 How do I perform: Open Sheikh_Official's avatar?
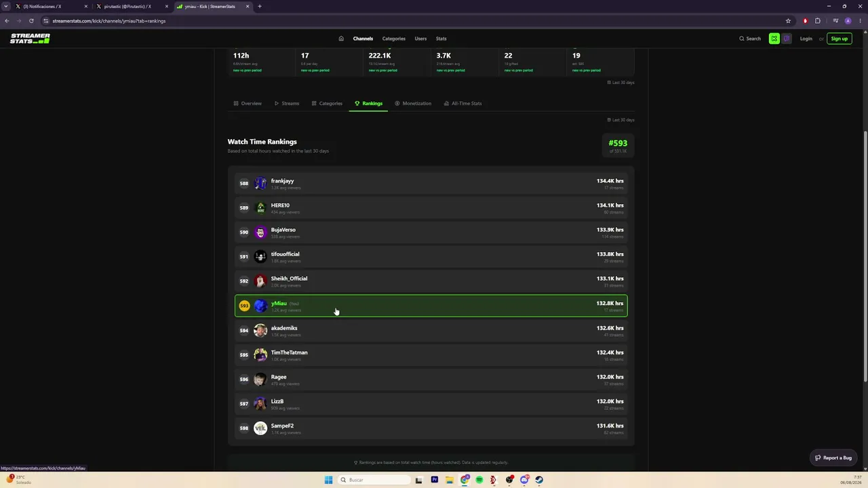(260, 281)
